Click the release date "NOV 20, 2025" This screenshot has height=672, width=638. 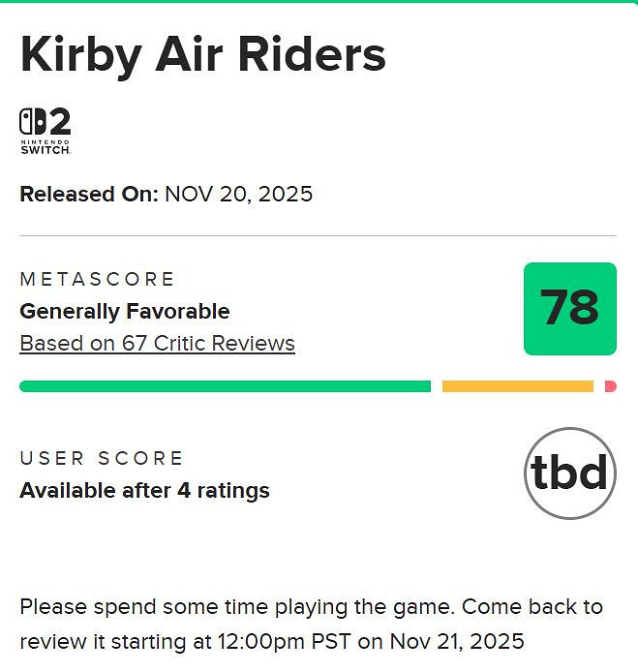pyautogui.click(x=238, y=194)
